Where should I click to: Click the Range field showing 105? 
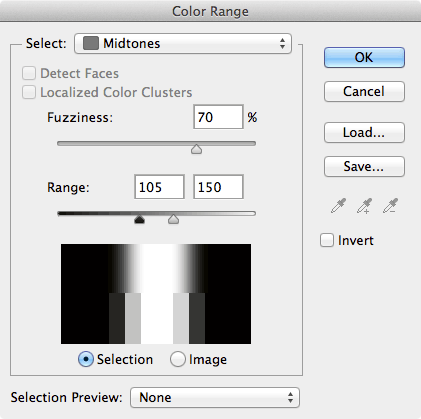pos(159,187)
